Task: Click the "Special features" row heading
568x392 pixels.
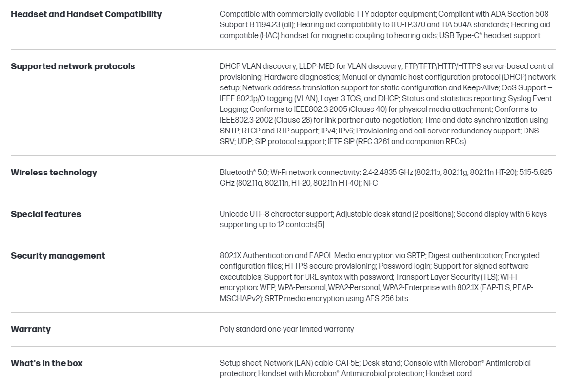Action: tap(46, 214)
